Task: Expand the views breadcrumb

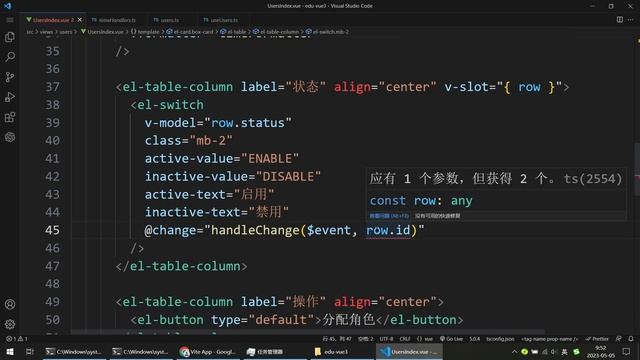Action: tap(46, 31)
